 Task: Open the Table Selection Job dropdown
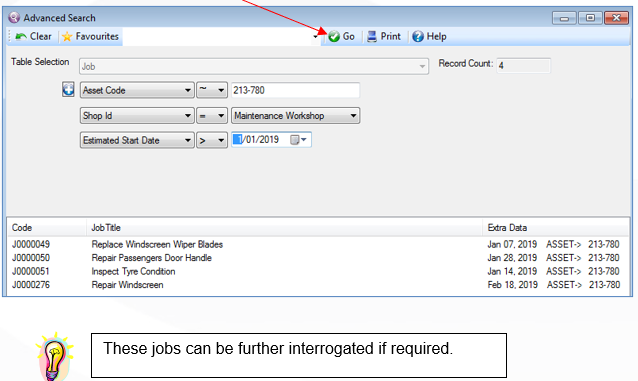[x=254, y=66]
